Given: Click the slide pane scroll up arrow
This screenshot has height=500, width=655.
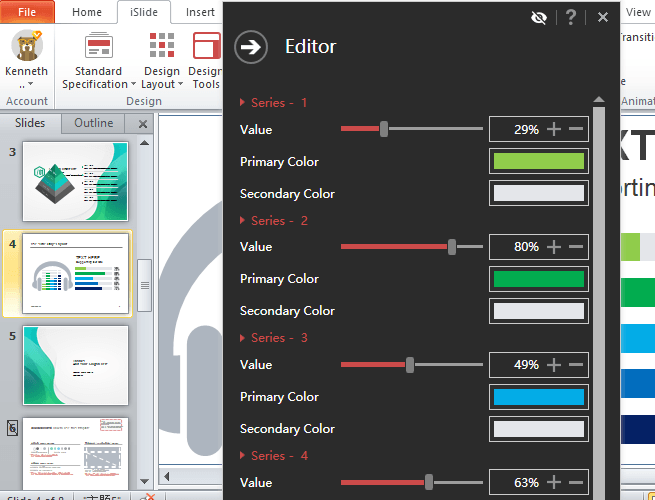Looking at the screenshot, I should coord(145,143).
